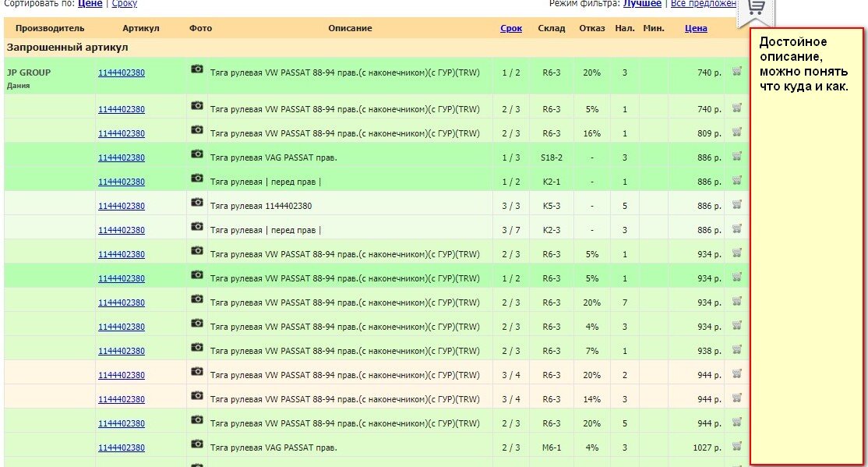Add the 938 р. offer to cart
The height and width of the screenshot is (467, 868).
coord(737,349)
